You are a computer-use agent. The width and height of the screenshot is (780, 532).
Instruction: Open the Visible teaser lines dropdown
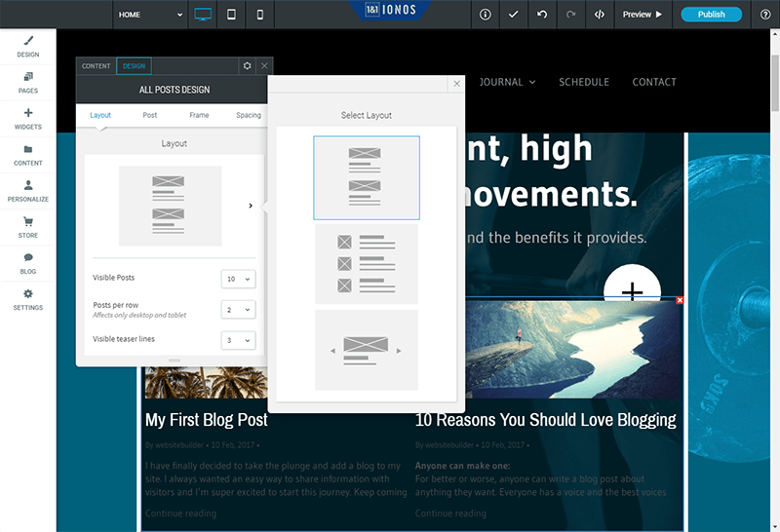[238, 341]
